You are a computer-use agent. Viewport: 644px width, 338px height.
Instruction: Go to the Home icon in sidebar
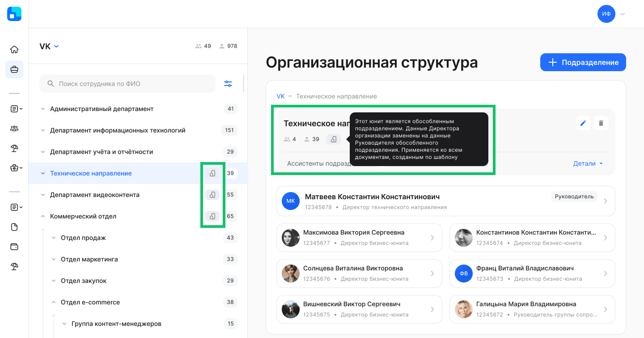[14, 49]
